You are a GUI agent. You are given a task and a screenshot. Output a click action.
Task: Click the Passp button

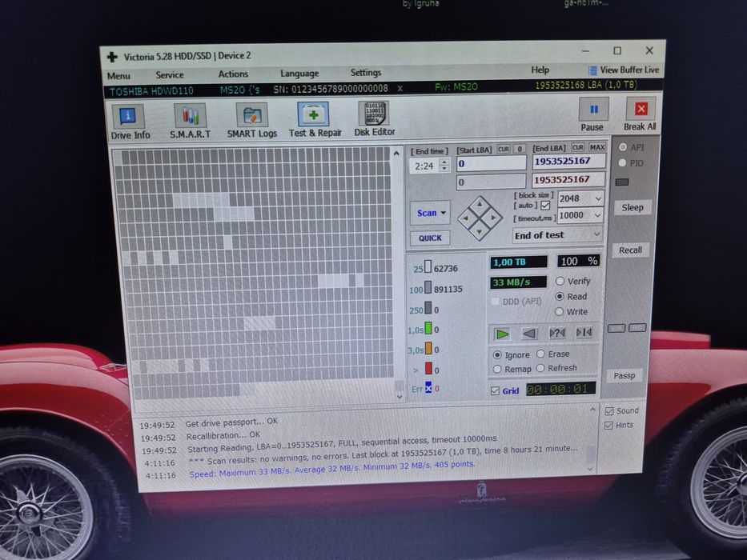(624, 376)
